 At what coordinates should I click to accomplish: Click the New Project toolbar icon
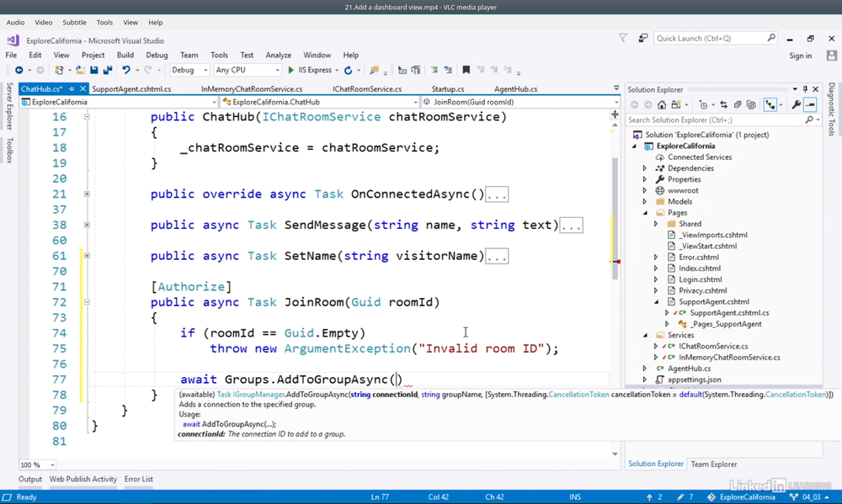[x=59, y=71]
